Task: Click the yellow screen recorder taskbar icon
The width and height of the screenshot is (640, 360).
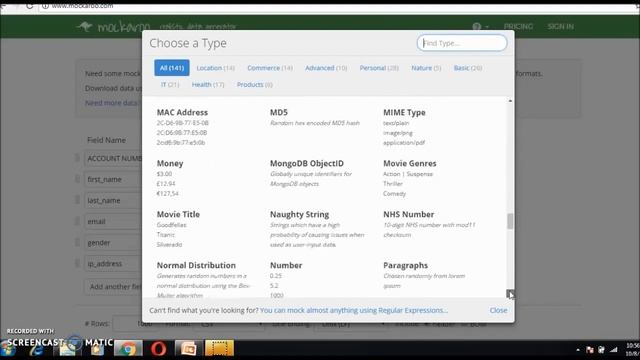Action: [x=219, y=348]
